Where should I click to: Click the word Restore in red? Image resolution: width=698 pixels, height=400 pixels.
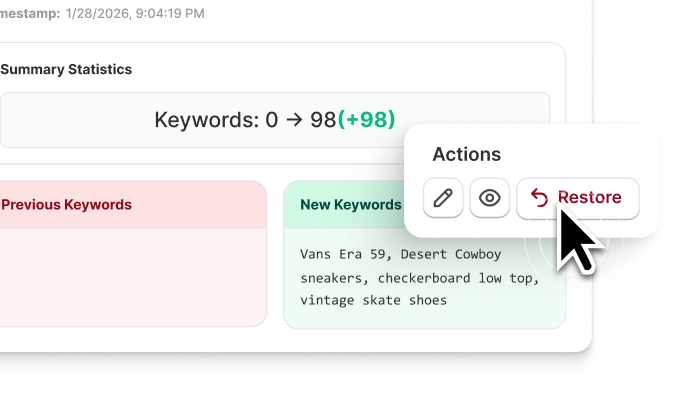tap(589, 197)
